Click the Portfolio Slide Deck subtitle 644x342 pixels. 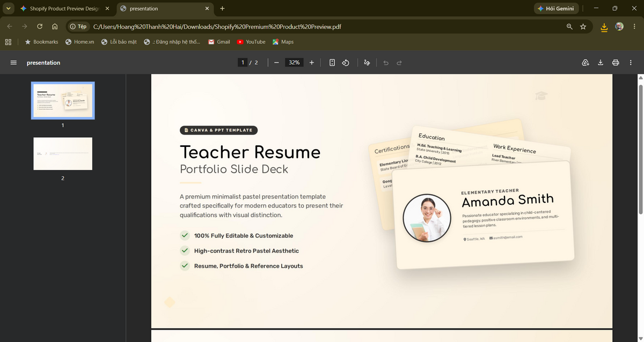[x=234, y=169]
